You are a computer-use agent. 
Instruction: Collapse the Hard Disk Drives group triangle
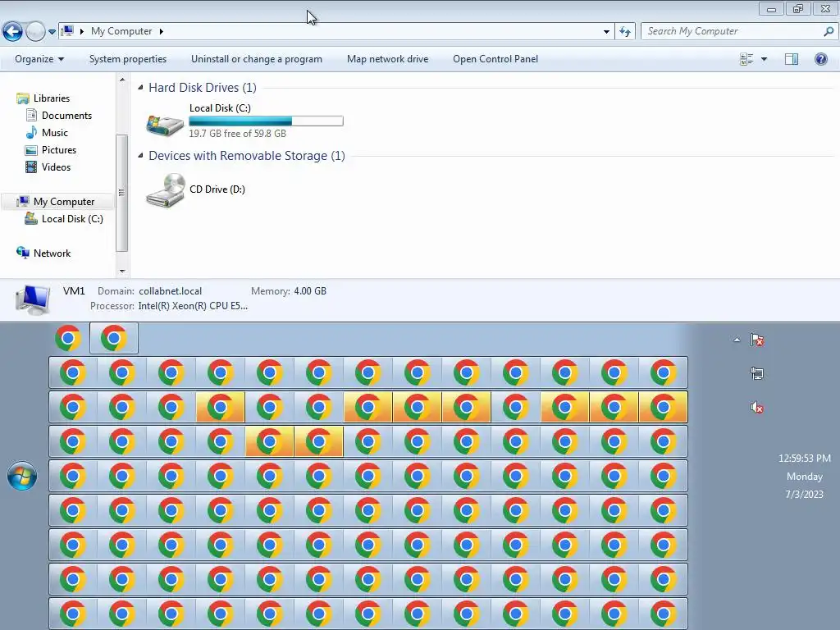click(141, 87)
